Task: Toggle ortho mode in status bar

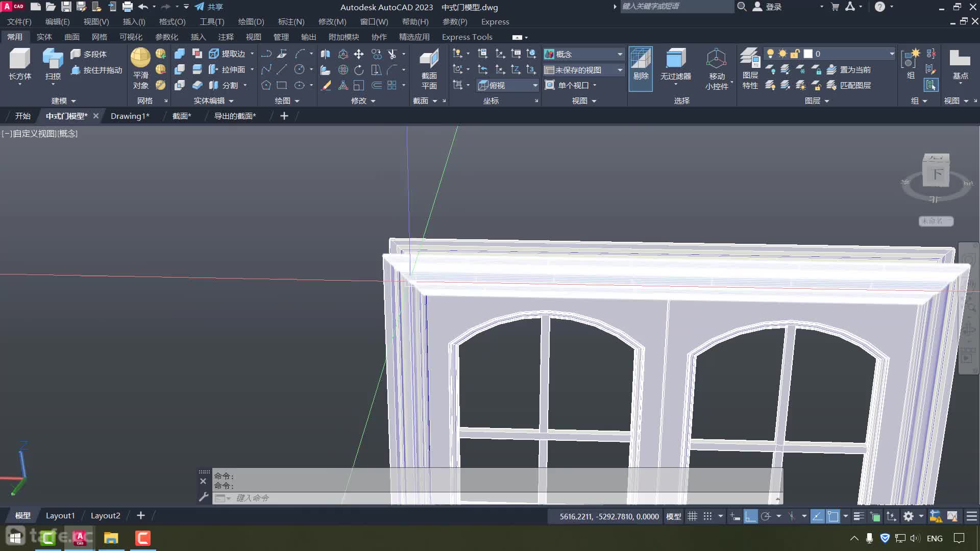Action: click(x=750, y=516)
